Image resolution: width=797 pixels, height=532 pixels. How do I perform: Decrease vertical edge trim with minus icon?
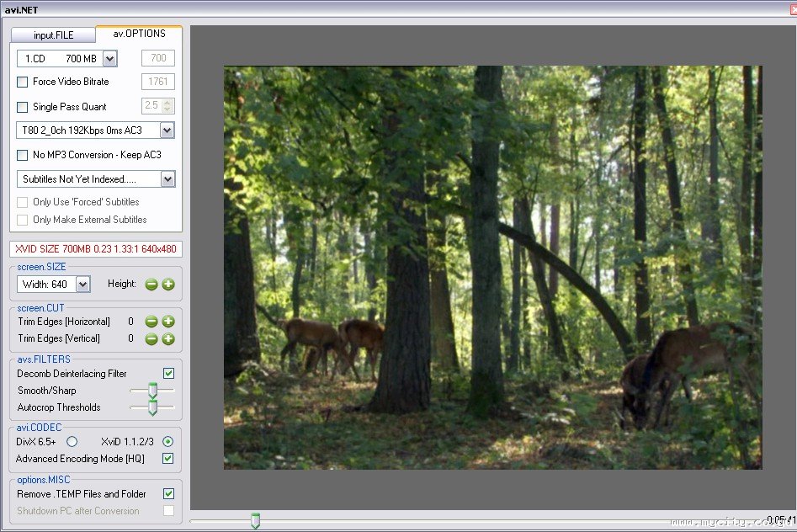(x=151, y=338)
